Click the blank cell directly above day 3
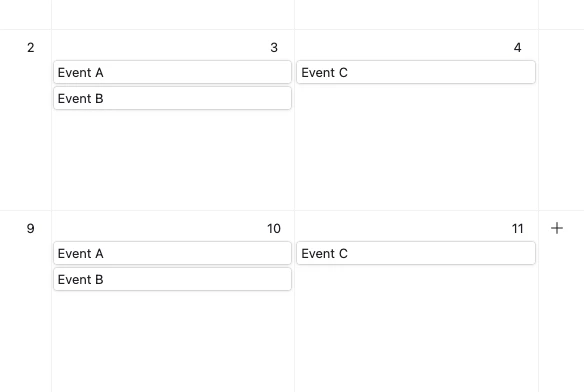 tap(172, 14)
